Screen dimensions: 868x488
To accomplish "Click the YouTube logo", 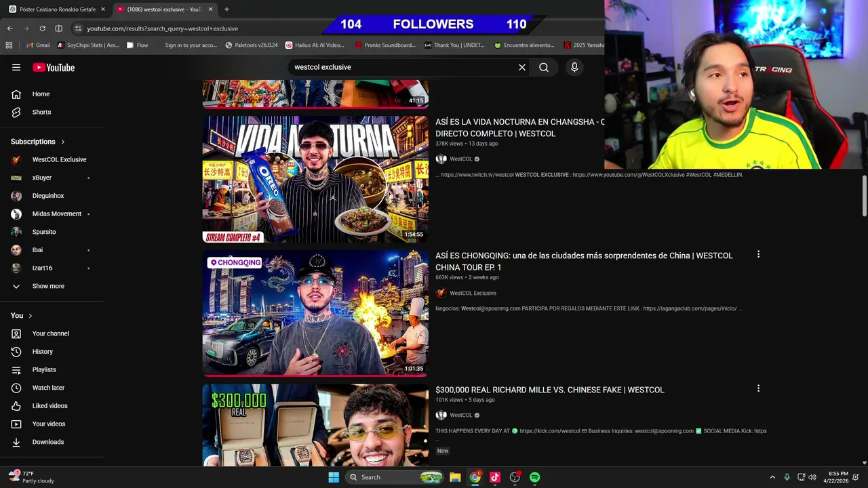I will (x=54, y=67).
